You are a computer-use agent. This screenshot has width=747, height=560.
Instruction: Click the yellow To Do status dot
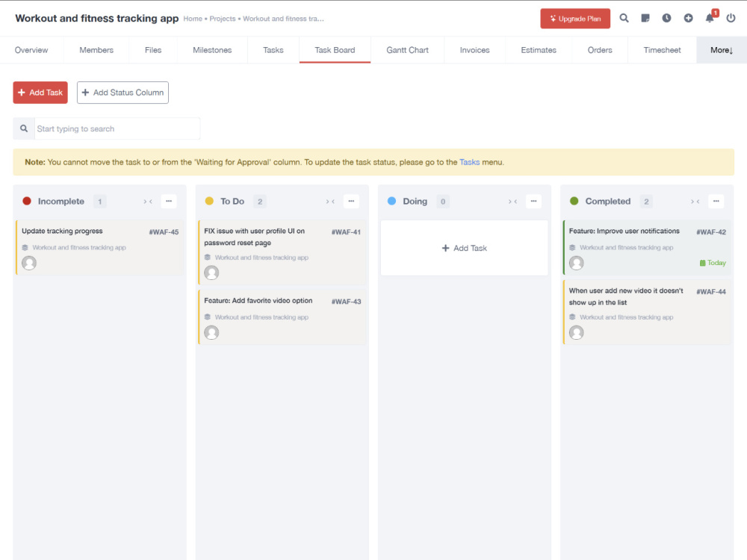click(209, 201)
